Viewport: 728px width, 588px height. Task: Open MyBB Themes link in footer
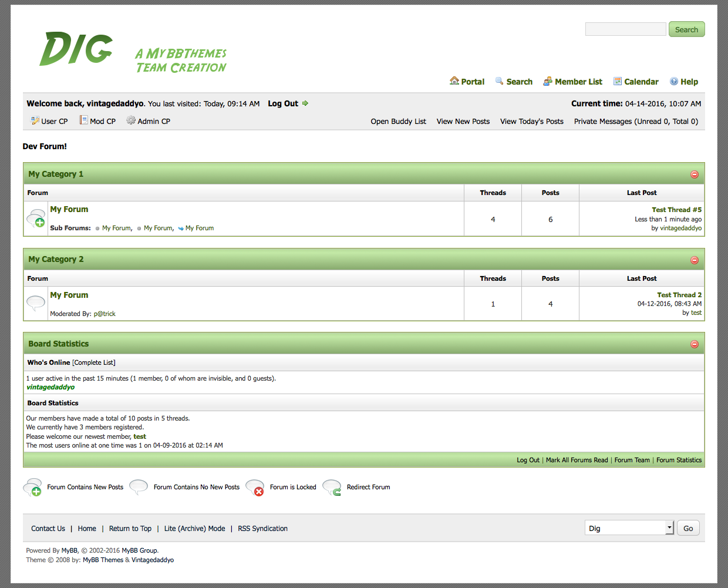pos(103,560)
